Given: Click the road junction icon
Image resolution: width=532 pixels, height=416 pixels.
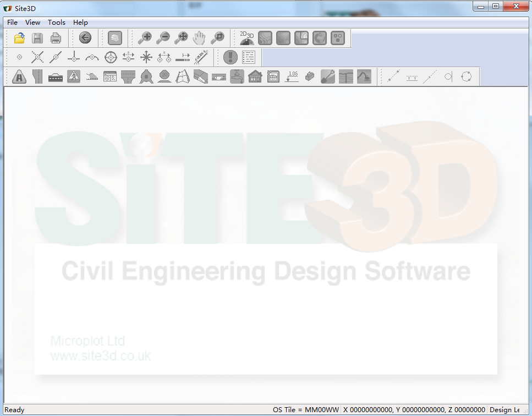Looking at the screenshot, I should click(128, 76).
